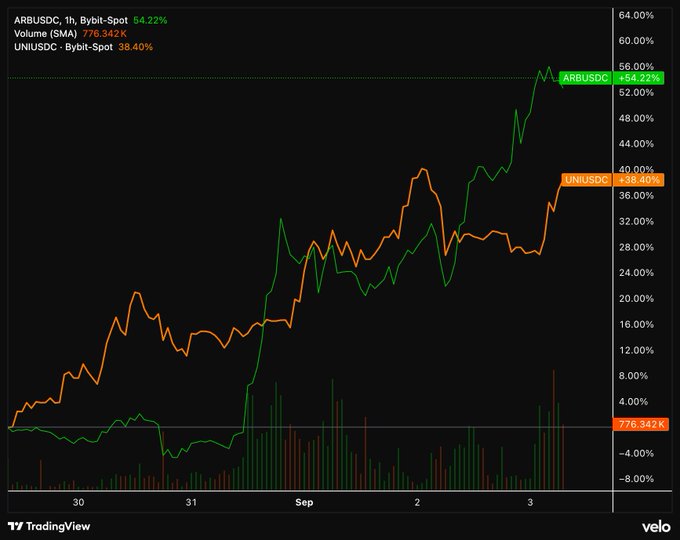680x540 pixels.
Task: Click the 8.00% price scale label
Action: (x=633, y=376)
